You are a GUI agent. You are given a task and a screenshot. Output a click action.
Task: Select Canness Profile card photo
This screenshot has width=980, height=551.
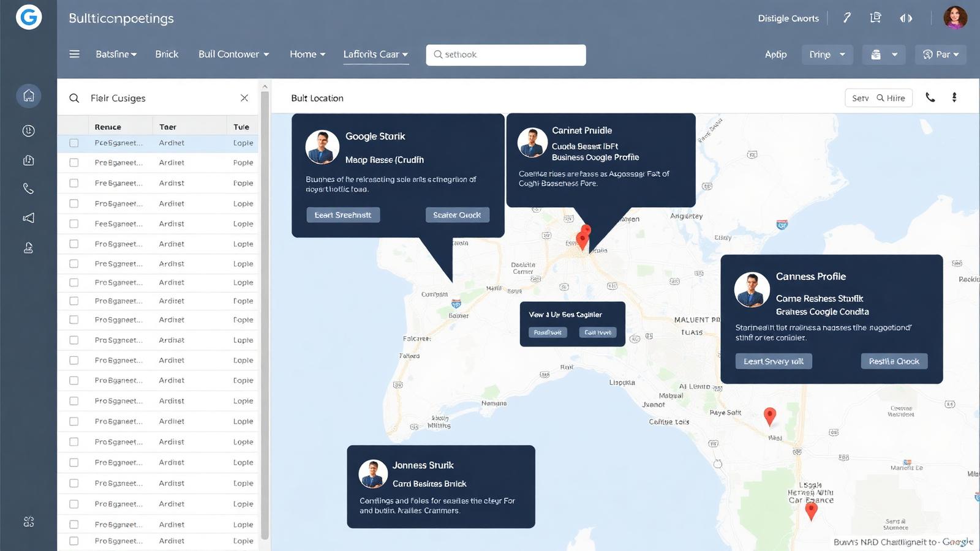[x=752, y=290]
